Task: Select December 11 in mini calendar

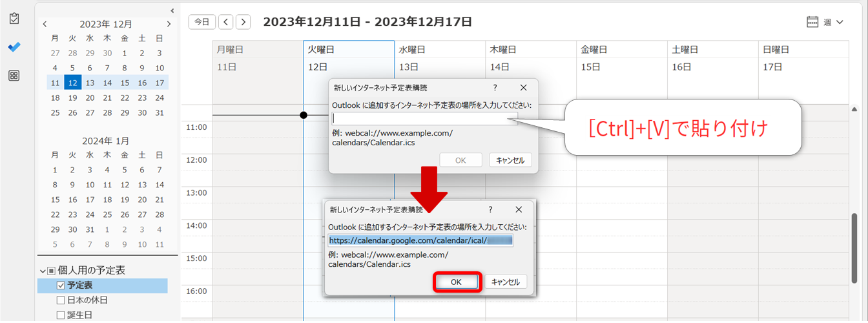Action: click(55, 83)
